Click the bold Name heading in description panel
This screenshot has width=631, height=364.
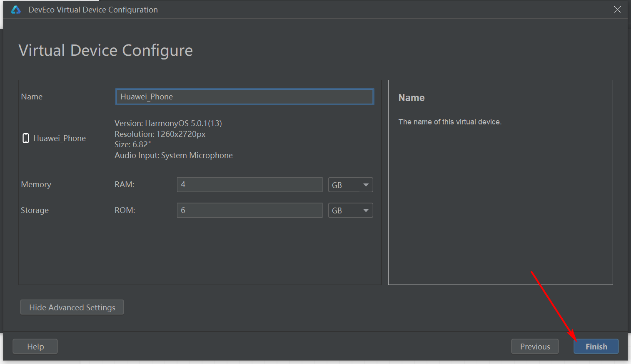412,98
